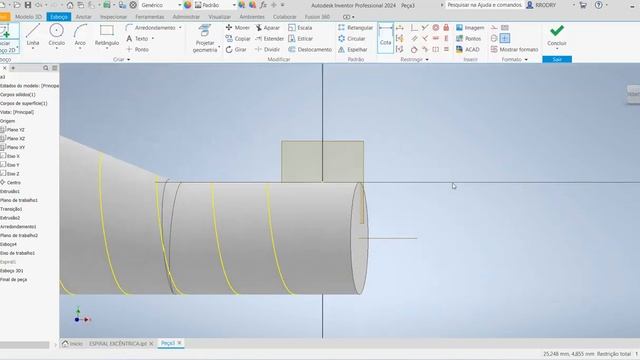This screenshot has height=360, width=640.
Task: Select Arredondamento1 in browser
Action: click(18, 227)
